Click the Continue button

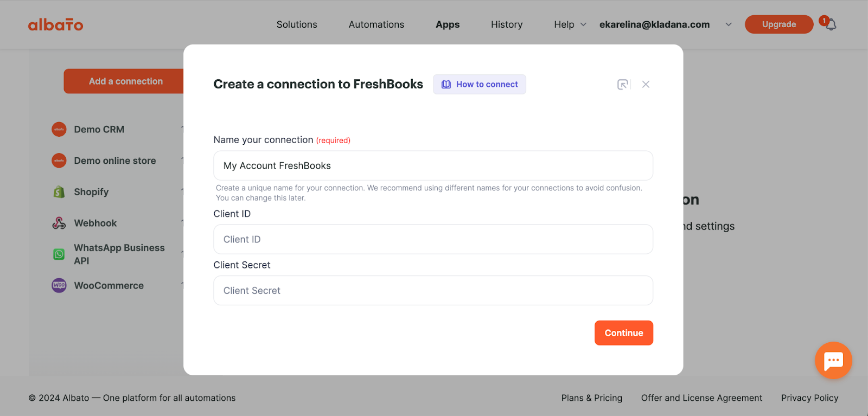tap(624, 333)
